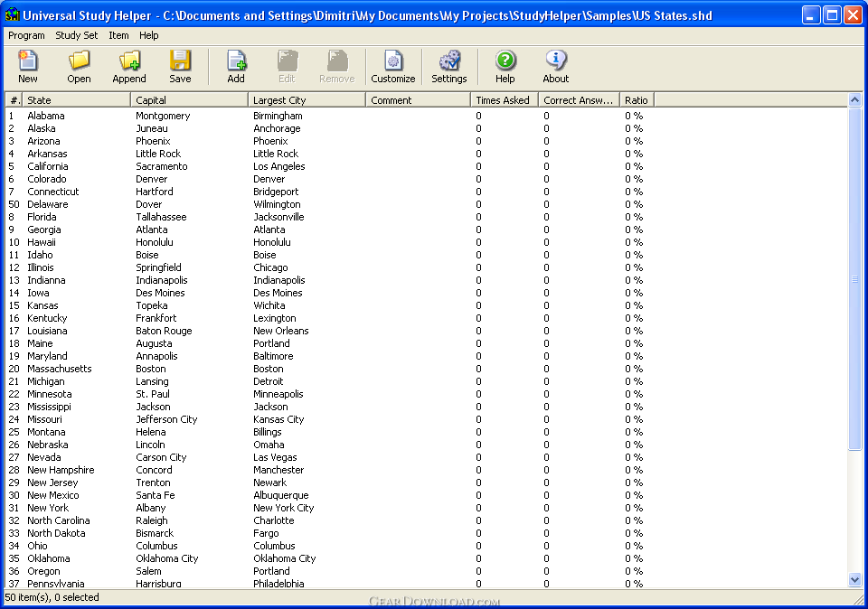Click the vertical scrollbar thumb
This screenshot has width=868, height=609.
tap(854, 279)
